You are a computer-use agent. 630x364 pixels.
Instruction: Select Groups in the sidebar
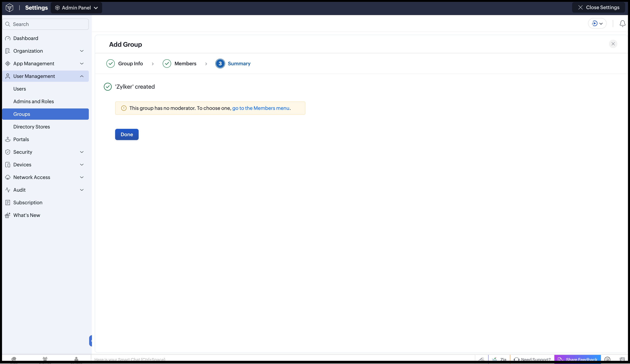click(45, 114)
